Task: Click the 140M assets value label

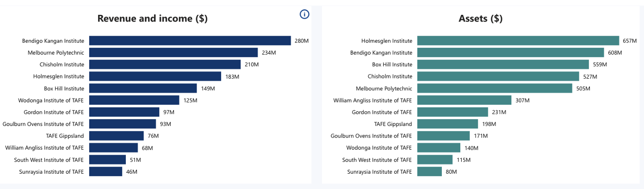Action: coord(471,148)
